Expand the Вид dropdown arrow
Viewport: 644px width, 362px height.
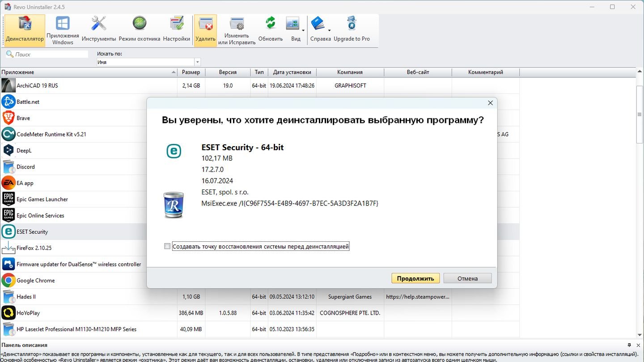304,30
